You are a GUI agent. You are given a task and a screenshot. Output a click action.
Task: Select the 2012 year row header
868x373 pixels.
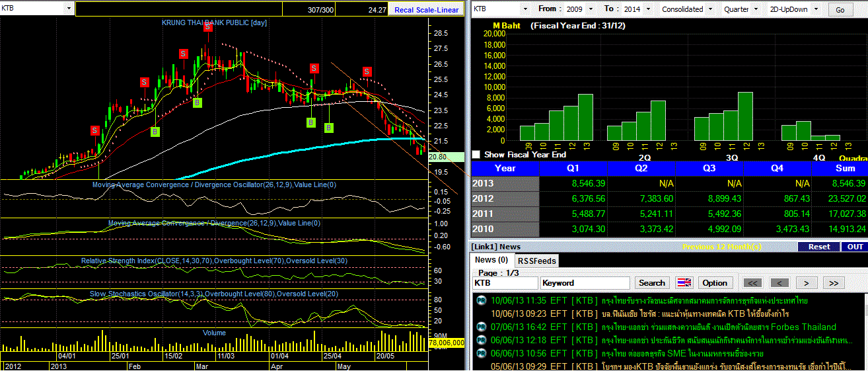click(x=505, y=198)
